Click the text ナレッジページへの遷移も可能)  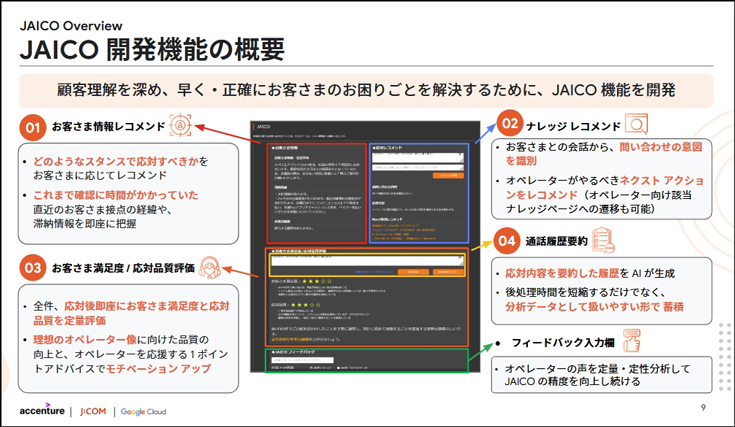point(580,209)
